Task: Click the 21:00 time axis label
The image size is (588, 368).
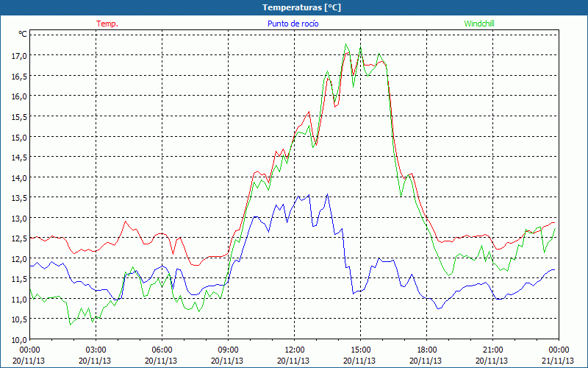Action: [x=492, y=350]
